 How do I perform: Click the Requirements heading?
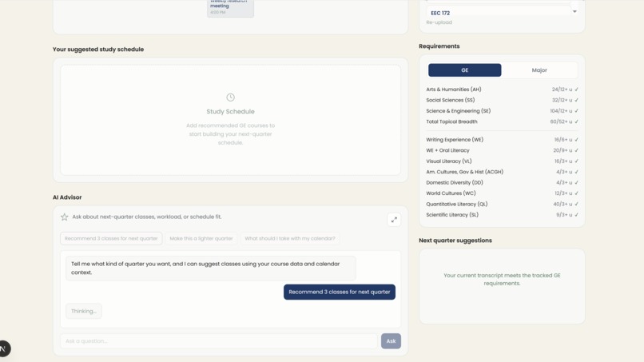[x=439, y=46]
